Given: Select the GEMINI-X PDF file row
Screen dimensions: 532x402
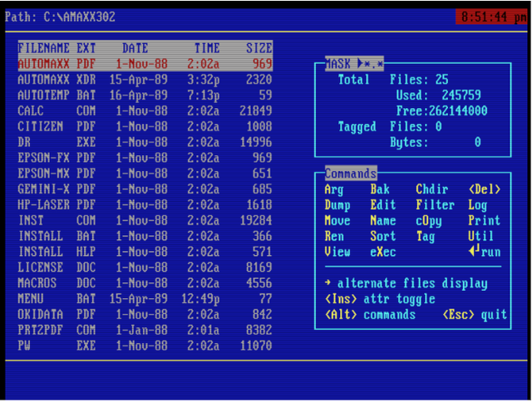Looking at the screenshot, I should [x=145, y=189].
